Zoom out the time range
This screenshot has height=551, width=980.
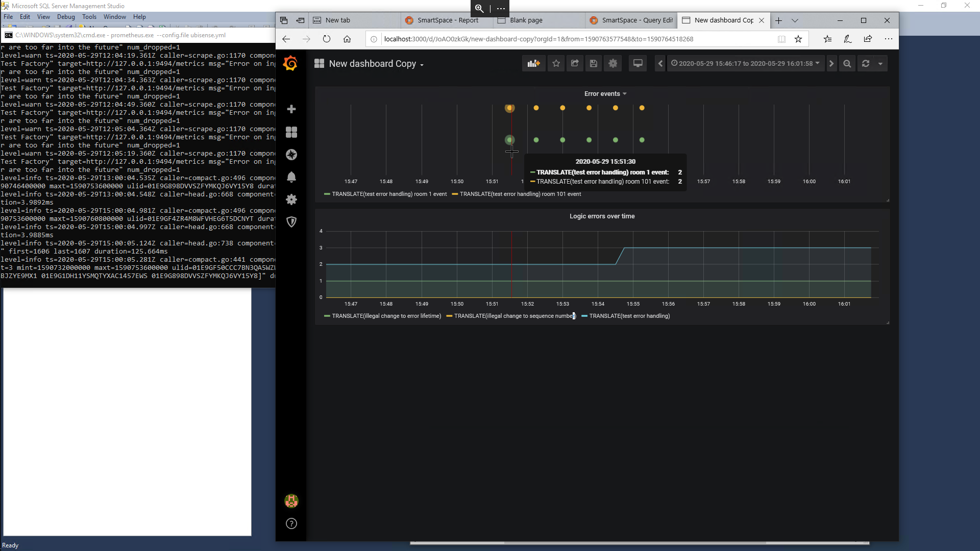[x=847, y=63]
